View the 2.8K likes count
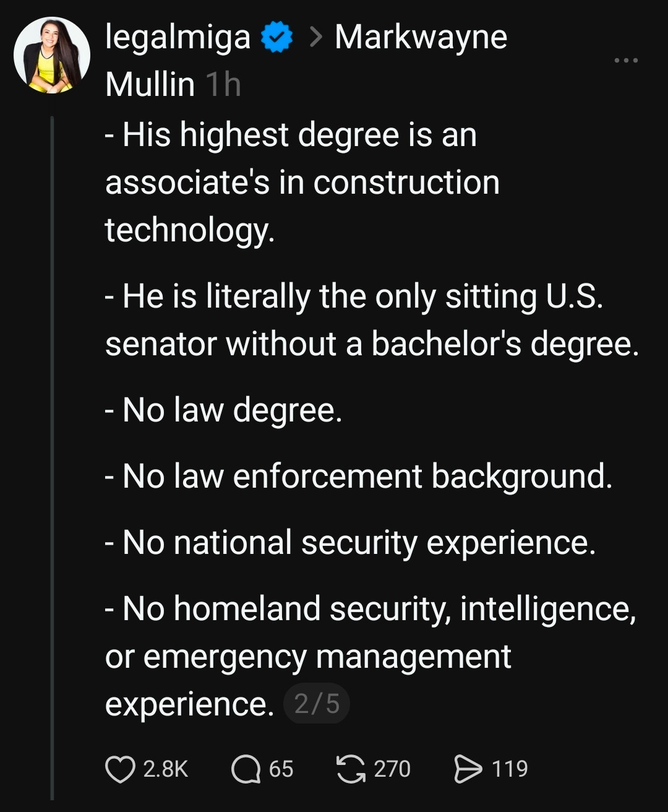 pyautogui.click(x=165, y=769)
